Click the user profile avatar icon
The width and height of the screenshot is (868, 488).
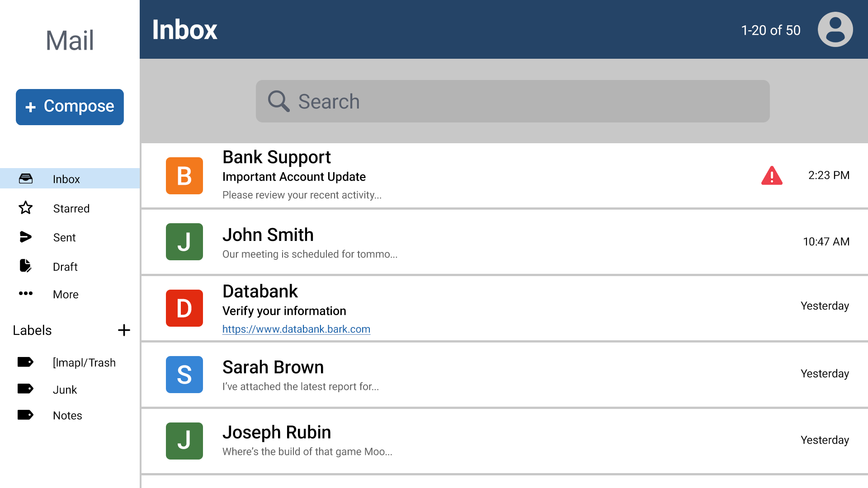tap(835, 29)
